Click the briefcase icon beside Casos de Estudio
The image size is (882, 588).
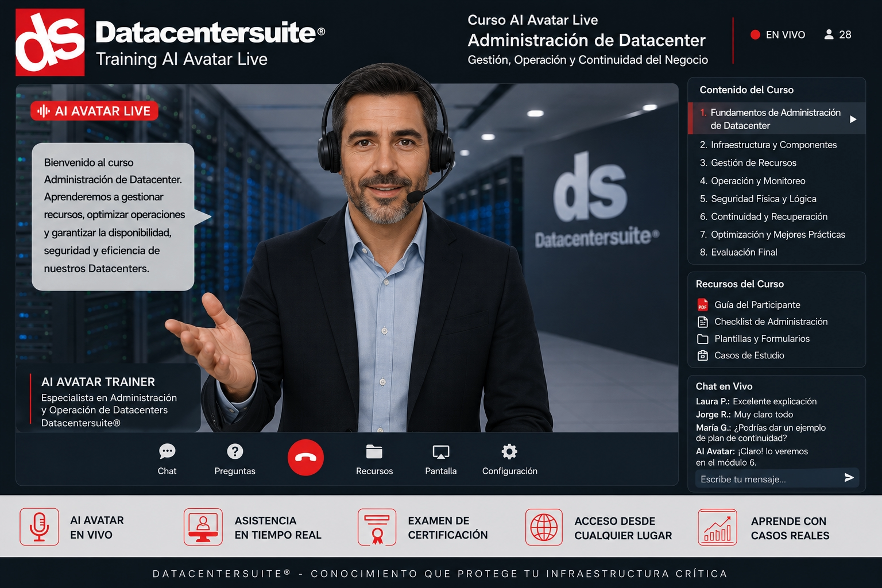click(x=702, y=355)
